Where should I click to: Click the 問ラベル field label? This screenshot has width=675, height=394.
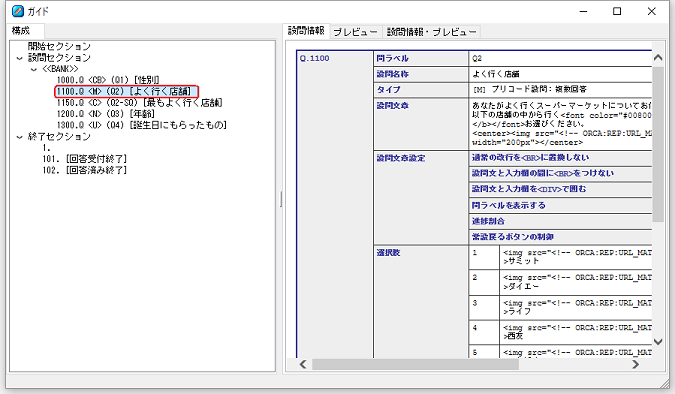pos(392,58)
